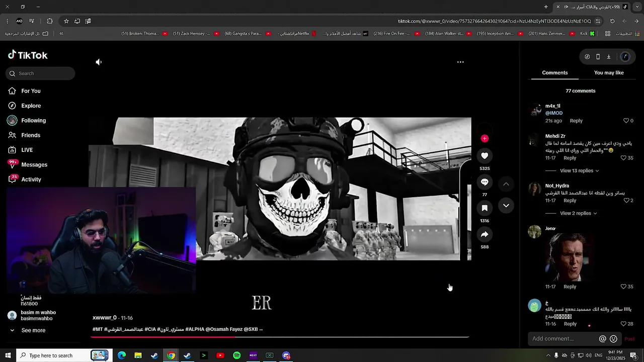Expand View 13 replies
This screenshot has height=362, width=644.
pos(579,171)
